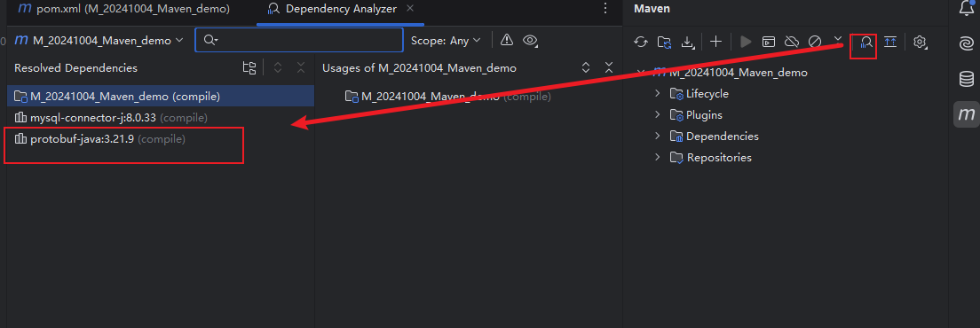Open the Scope: Any dropdown
Image resolution: width=980 pixels, height=328 pixels.
[446, 40]
